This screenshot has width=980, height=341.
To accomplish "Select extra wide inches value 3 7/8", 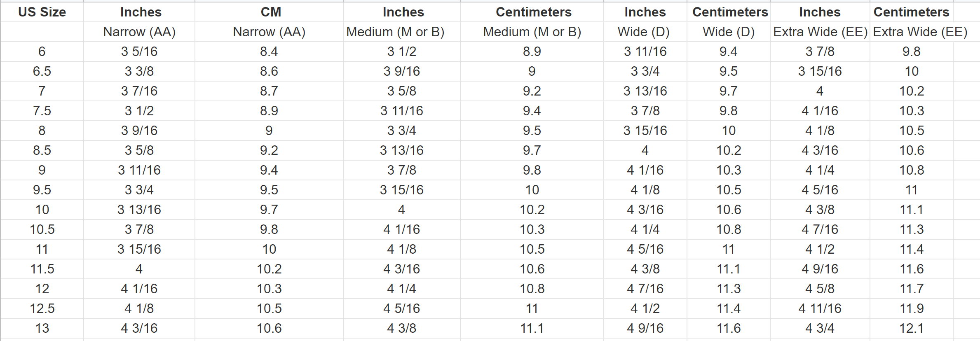I will point(820,51).
